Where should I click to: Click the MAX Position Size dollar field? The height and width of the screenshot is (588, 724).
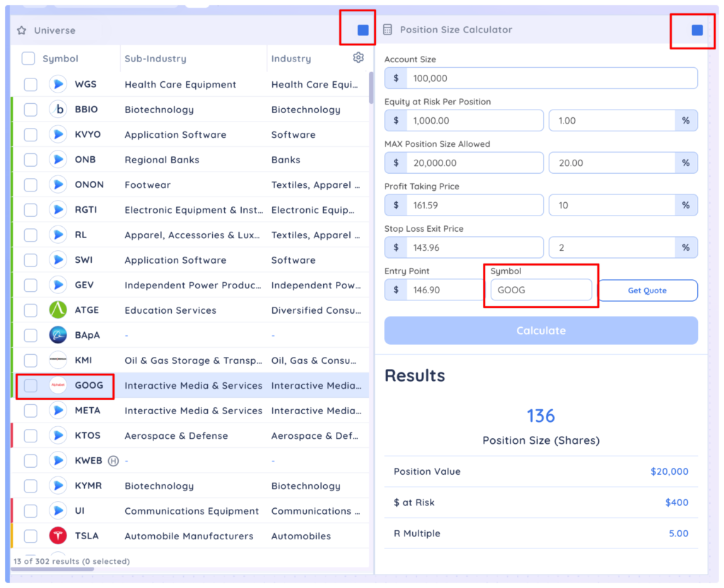pyautogui.click(x=464, y=163)
